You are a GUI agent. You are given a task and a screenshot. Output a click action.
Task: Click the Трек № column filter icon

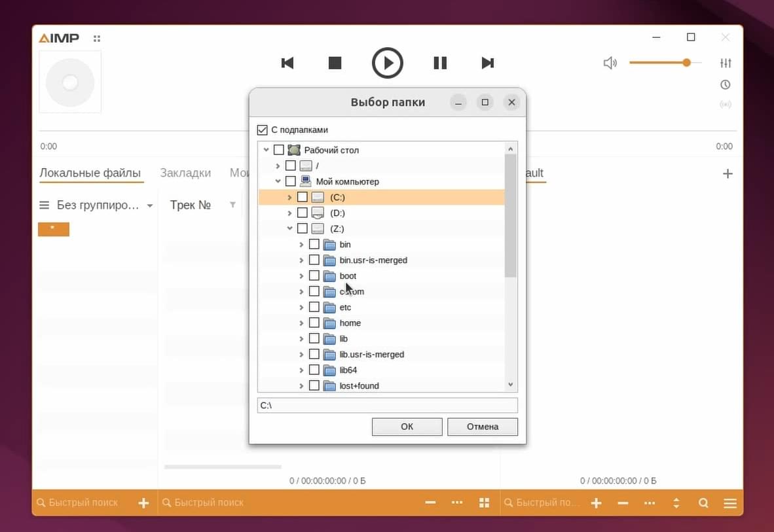(x=232, y=205)
